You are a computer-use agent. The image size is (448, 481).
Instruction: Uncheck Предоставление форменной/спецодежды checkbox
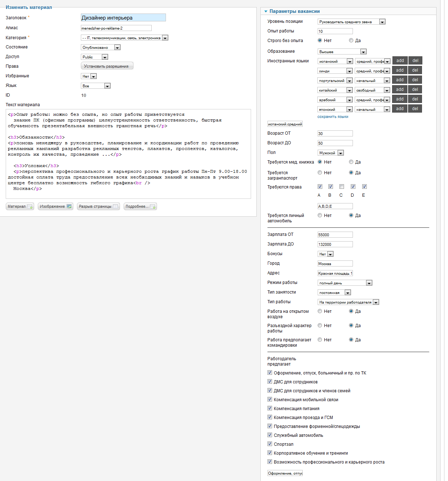270,426
